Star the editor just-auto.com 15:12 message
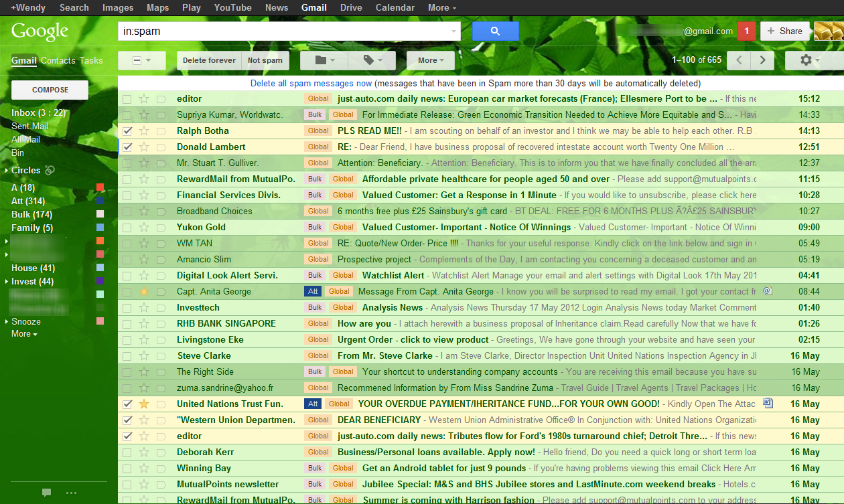Screen dimensions: 844x504 (x=144, y=98)
